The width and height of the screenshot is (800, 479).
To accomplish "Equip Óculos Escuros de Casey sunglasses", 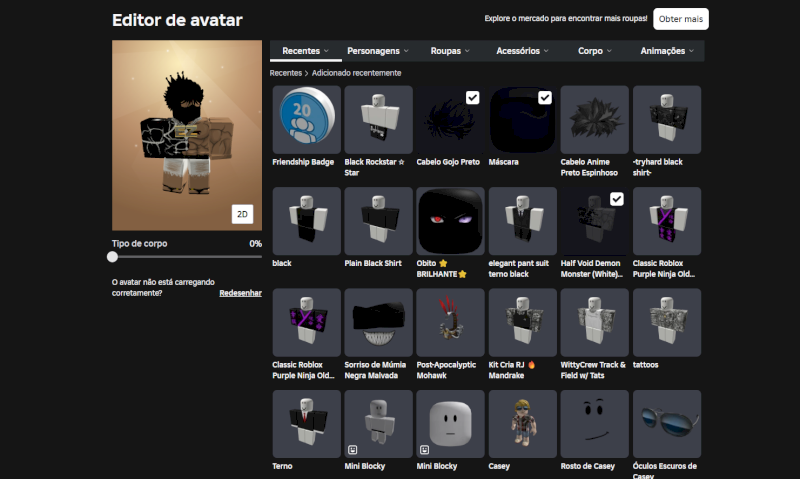I will click(x=666, y=424).
